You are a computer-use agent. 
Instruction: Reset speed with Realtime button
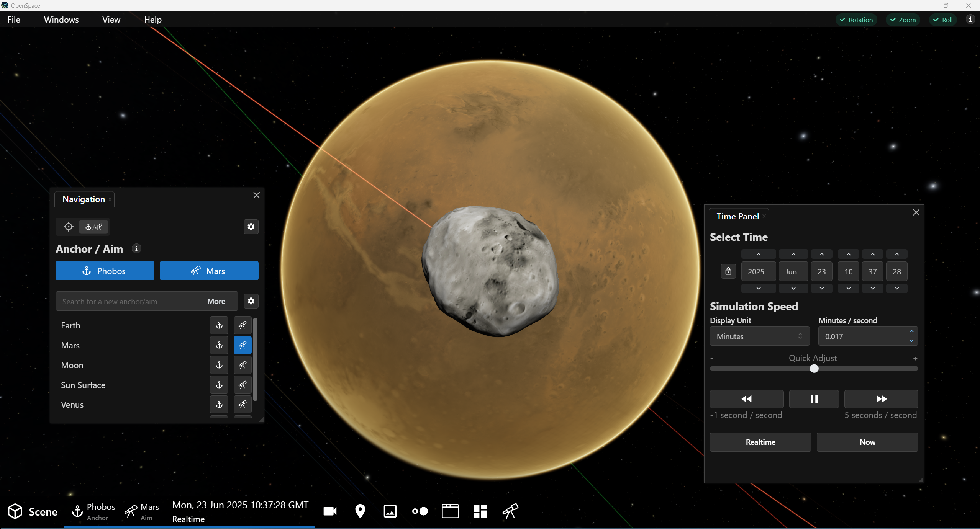click(x=760, y=442)
